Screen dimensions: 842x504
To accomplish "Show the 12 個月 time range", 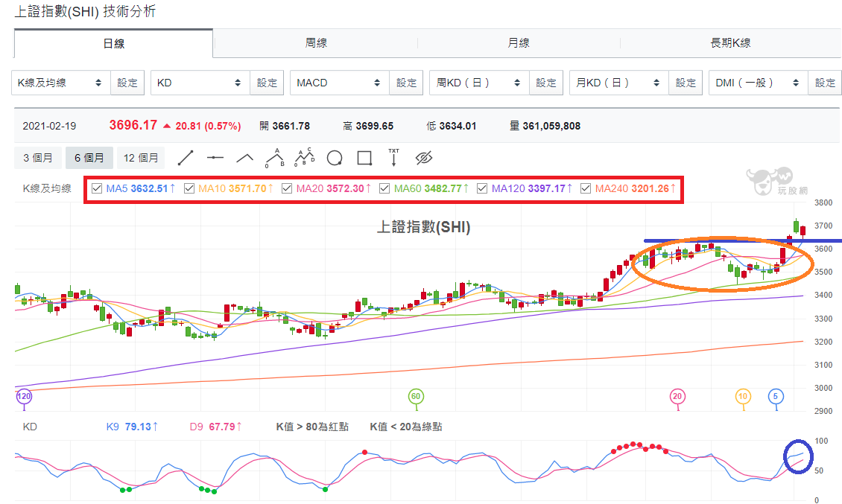I will coord(141,158).
